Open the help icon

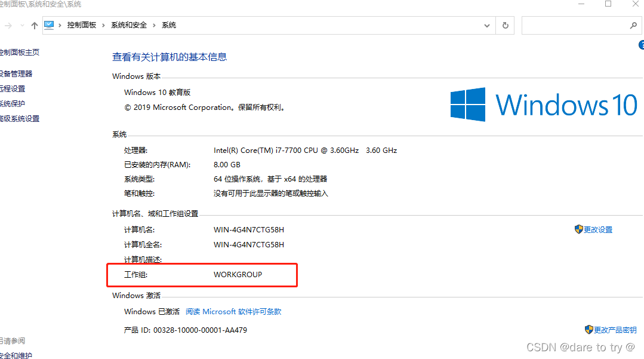click(x=642, y=45)
